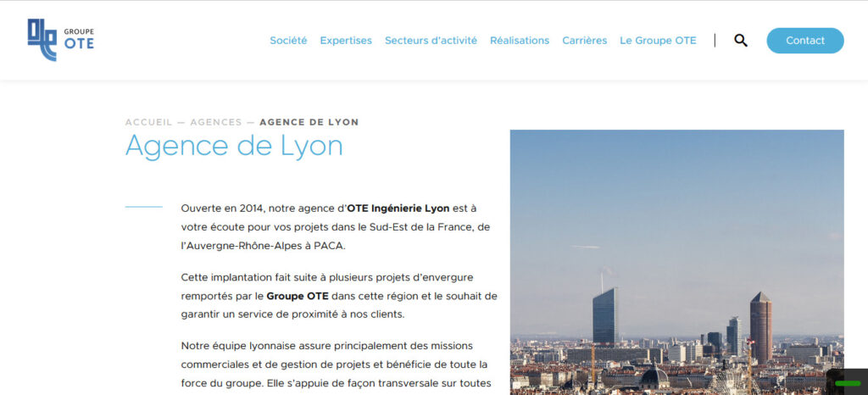Open the Société menu
The height and width of the screenshot is (395, 868).
[x=288, y=41]
